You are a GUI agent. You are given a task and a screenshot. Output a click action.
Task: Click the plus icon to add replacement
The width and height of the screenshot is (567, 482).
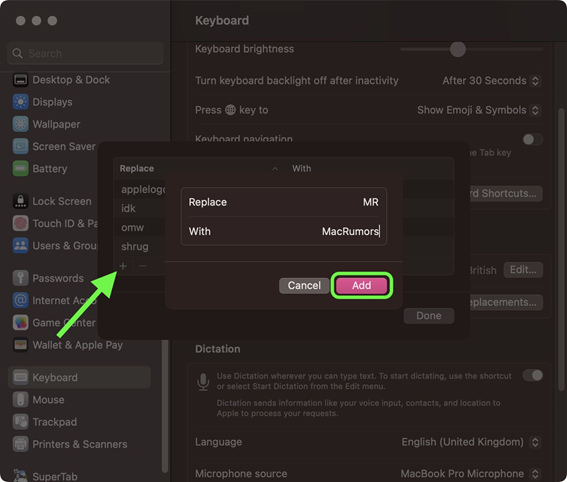pyautogui.click(x=123, y=266)
